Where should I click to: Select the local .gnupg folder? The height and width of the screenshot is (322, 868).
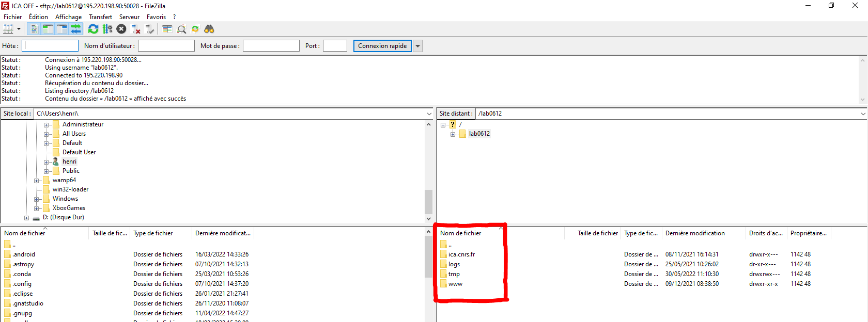pyautogui.click(x=22, y=313)
